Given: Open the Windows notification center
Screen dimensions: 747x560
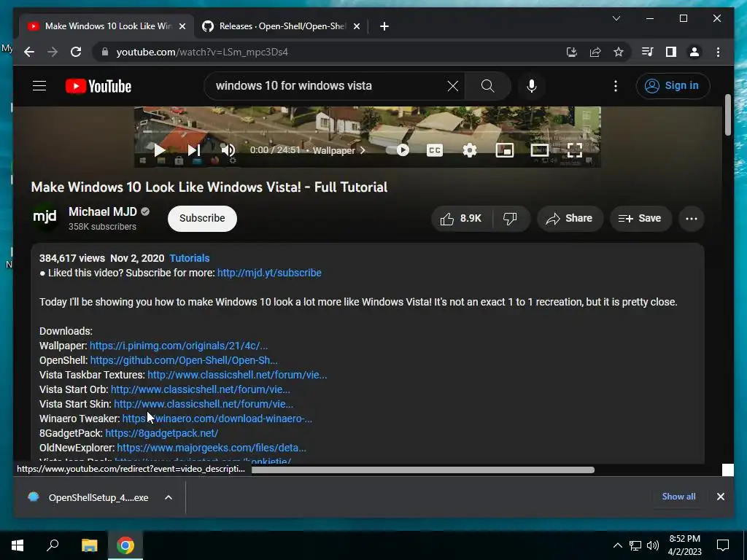Looking at the screenshot, I should (x=723, y=545).
